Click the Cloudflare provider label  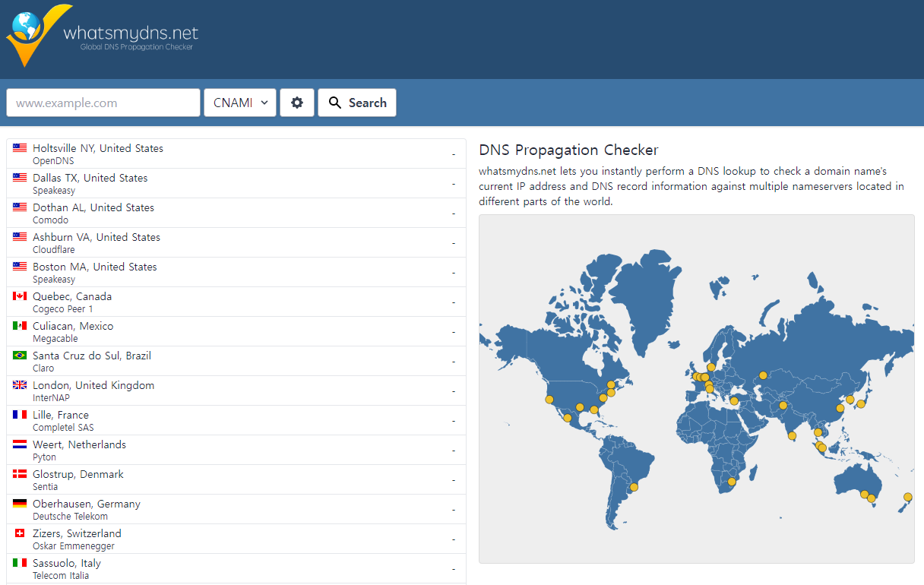(x=54, y=250)
